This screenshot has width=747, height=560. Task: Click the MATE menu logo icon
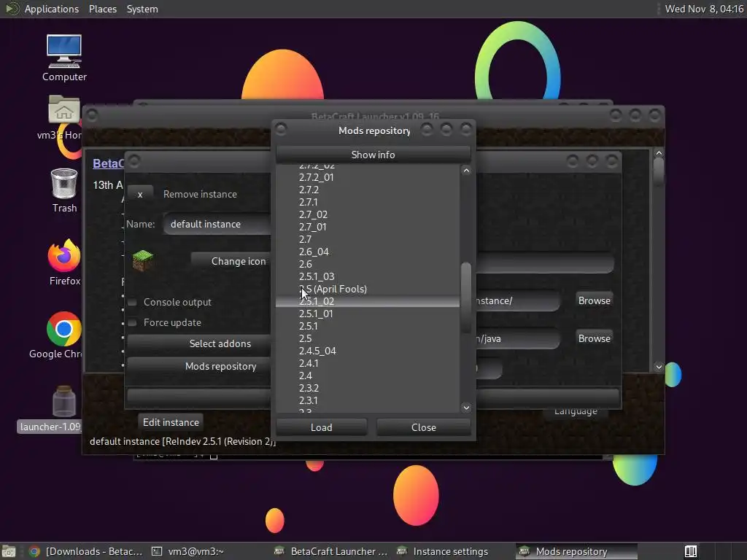point(12,9)
